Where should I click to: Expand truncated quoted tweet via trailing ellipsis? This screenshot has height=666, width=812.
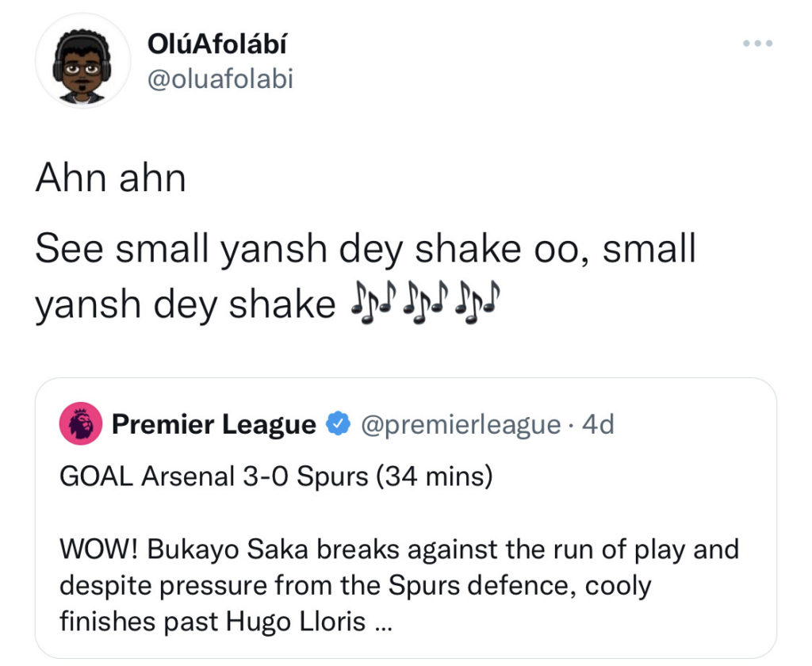coord(382,624)
